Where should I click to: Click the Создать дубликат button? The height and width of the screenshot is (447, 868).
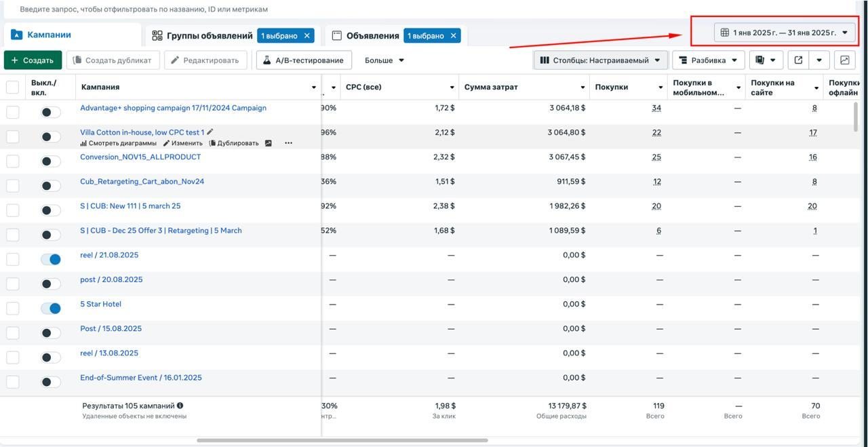pos(113,60)
